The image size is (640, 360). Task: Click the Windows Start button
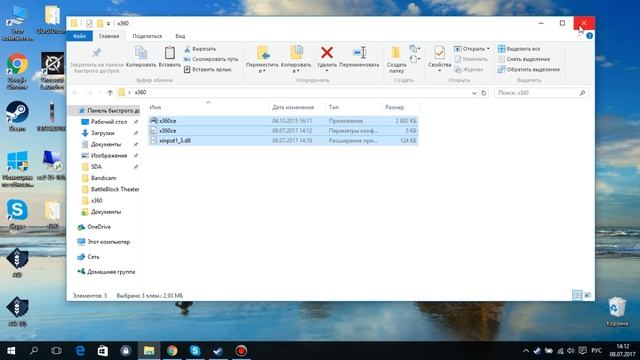tap(11, 351)
